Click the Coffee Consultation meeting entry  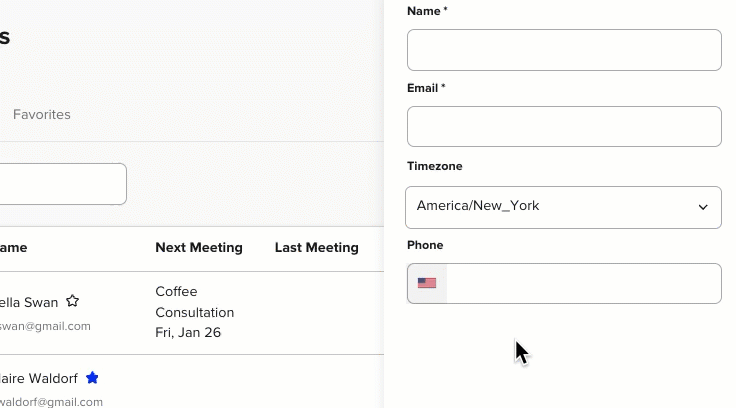(195, 302)
